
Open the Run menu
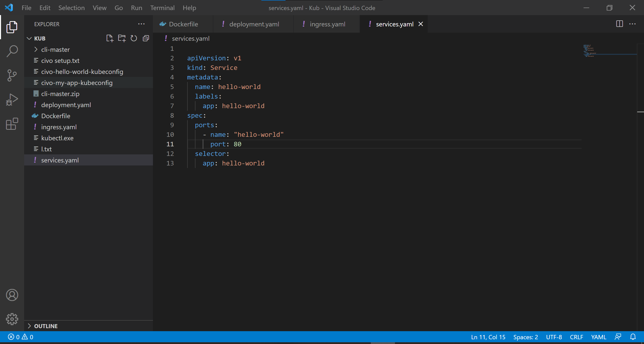[x=137, y=8]
